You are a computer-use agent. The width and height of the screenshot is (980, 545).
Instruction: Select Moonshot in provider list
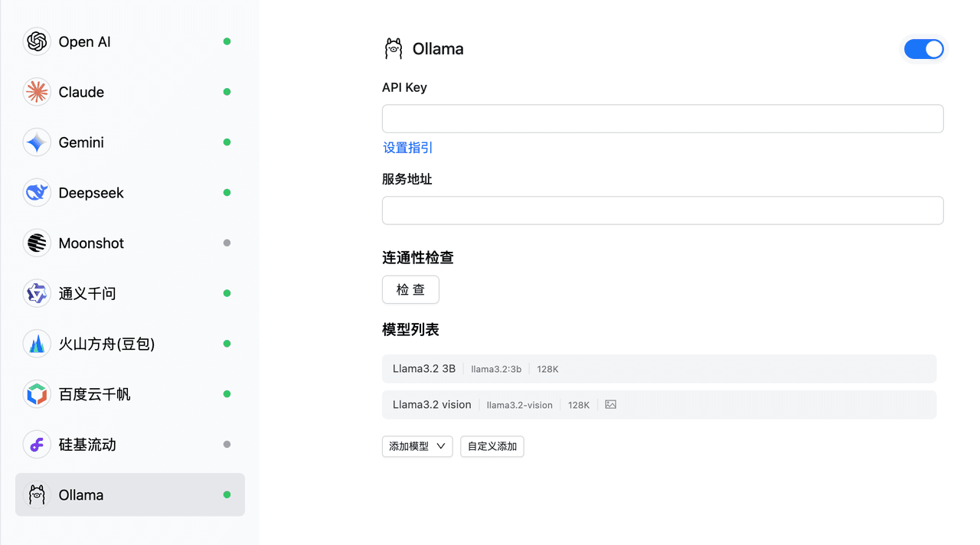point(130,243)
